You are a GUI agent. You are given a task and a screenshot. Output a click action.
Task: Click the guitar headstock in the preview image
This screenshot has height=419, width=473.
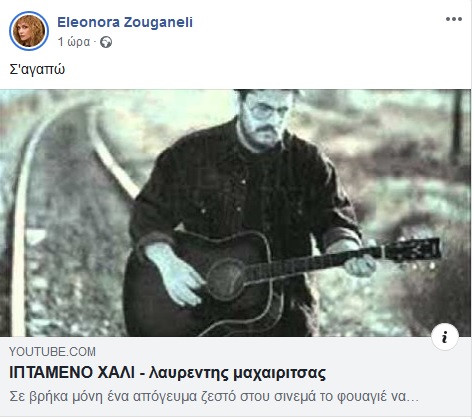pyautogui.click(x=412, y=251)
